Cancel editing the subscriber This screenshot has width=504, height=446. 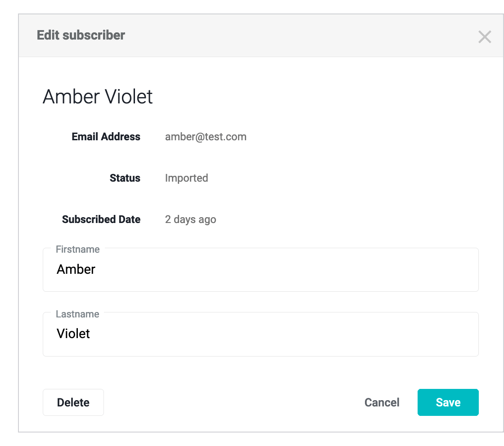pyautogui.click(x=382, y=402)
